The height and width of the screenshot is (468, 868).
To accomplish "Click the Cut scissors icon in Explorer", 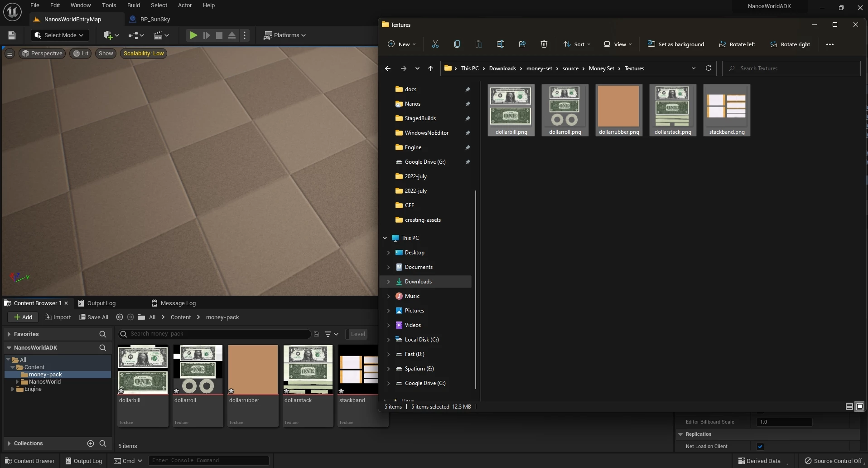I will click(435, 44).
